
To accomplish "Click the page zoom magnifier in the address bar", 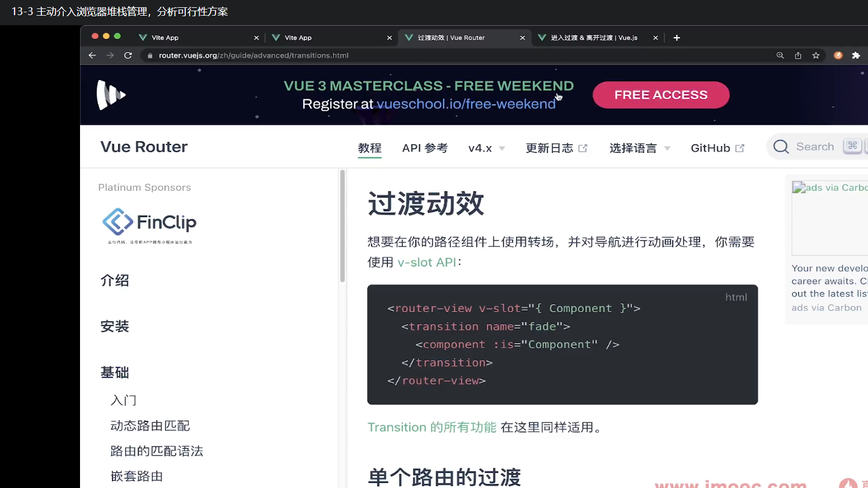I will tap(780, 55).
